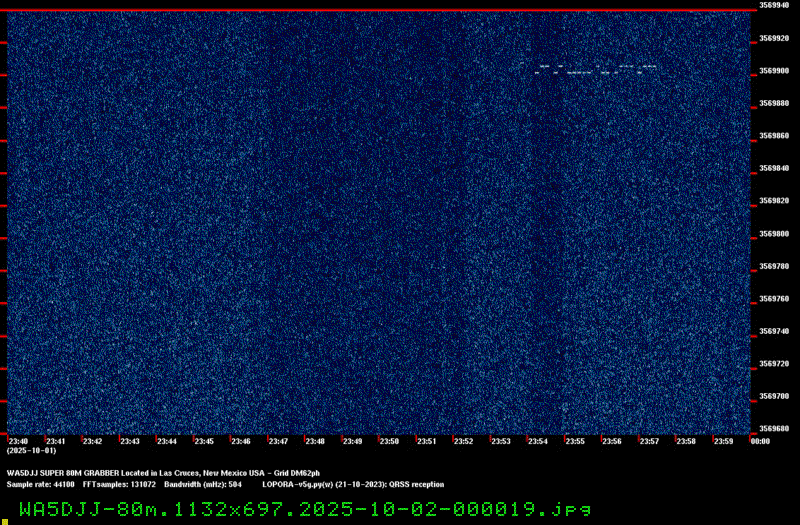Click the 23:42 time marker

pos(92,441)
